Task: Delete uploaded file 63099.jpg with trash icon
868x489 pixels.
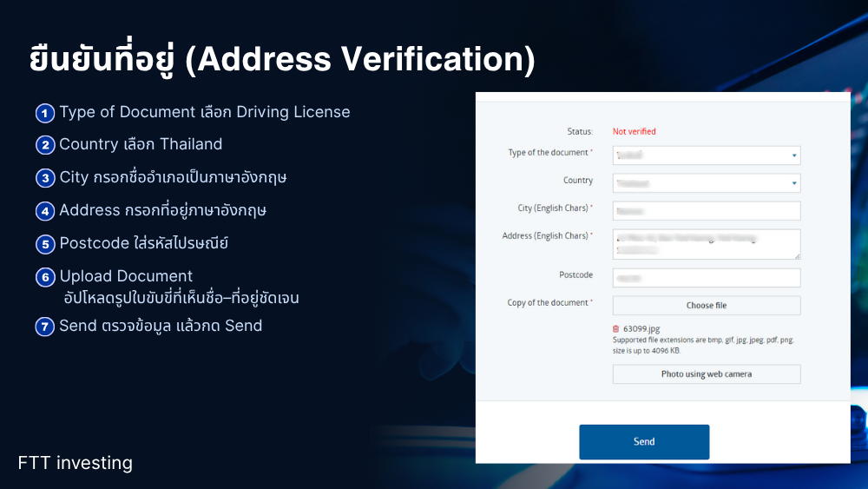Action: (x=615, y=329)
